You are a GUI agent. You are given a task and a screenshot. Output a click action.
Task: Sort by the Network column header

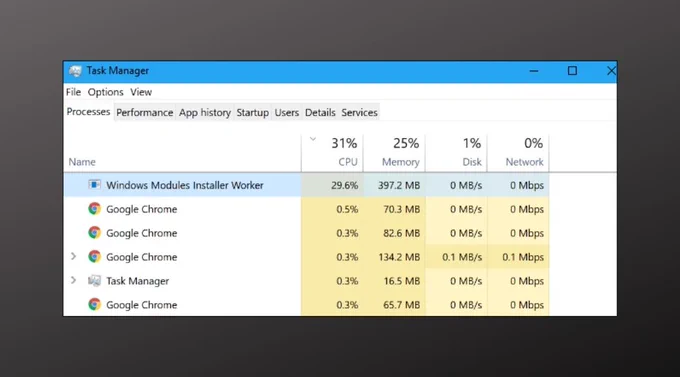pos(518,153)
